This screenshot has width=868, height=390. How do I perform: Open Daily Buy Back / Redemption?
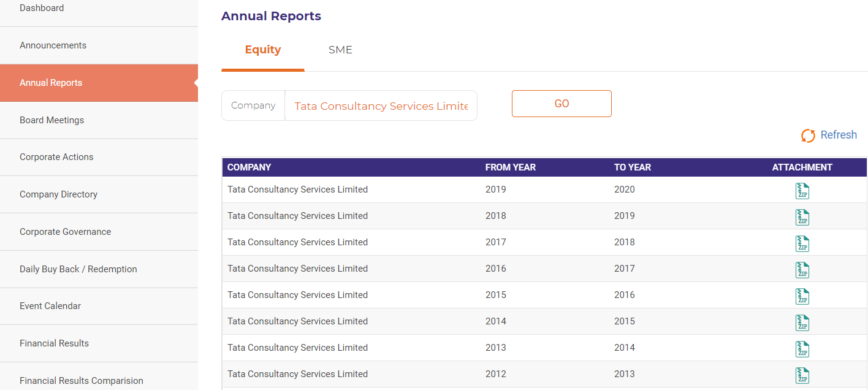99,269
